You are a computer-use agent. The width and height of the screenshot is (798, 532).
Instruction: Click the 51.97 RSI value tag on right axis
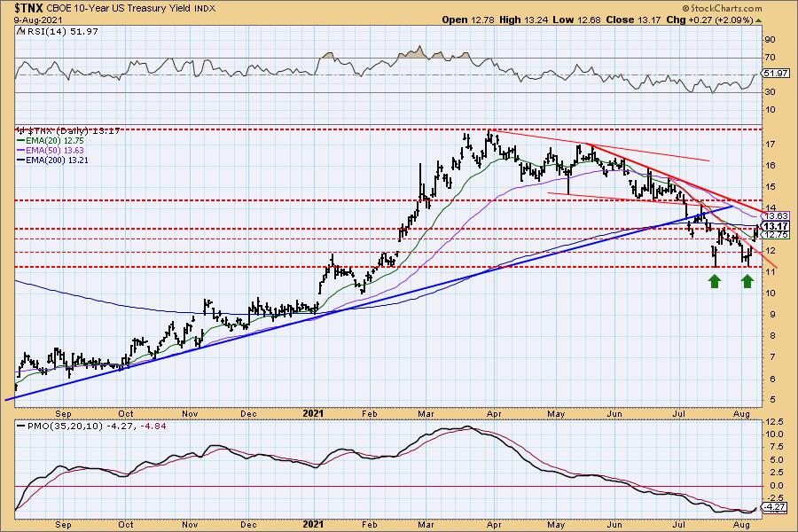[x=776, y=74]
